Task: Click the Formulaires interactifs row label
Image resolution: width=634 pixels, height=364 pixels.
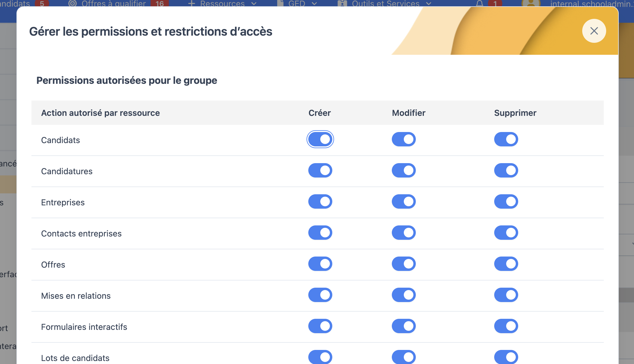Action: [x=84, y=327]
